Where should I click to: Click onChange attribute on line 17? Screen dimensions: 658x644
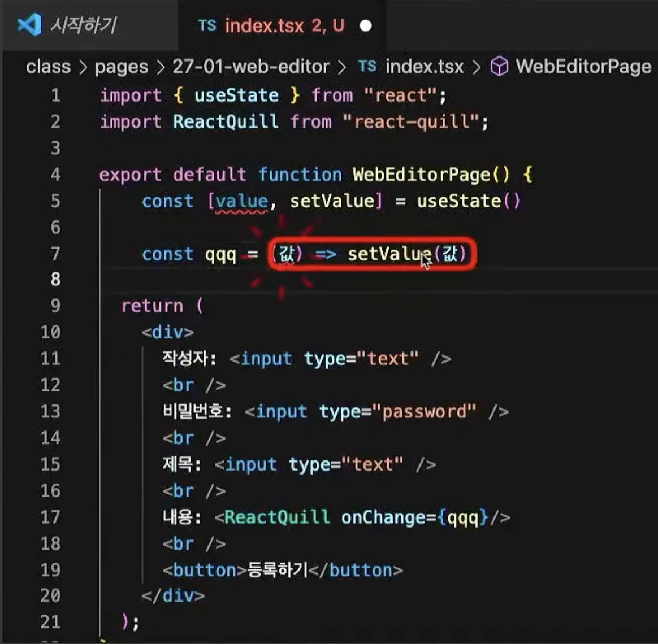click(x=384, y=517)
